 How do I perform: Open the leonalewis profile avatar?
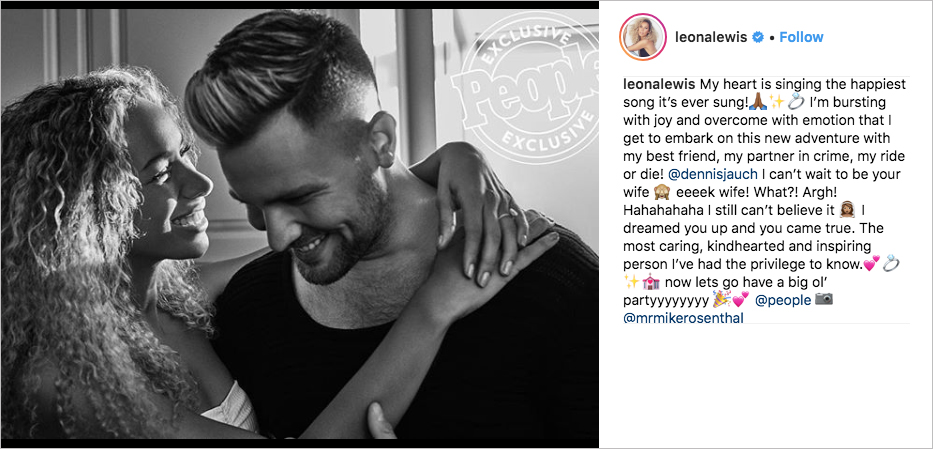pyautogui.click(x=641, y=37)
